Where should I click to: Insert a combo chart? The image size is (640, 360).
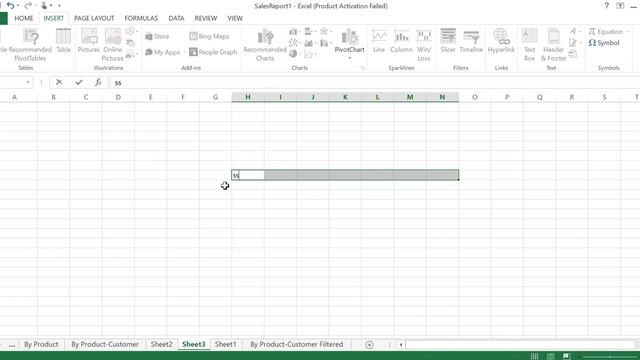pyautogui.click(x=325, y=42)
